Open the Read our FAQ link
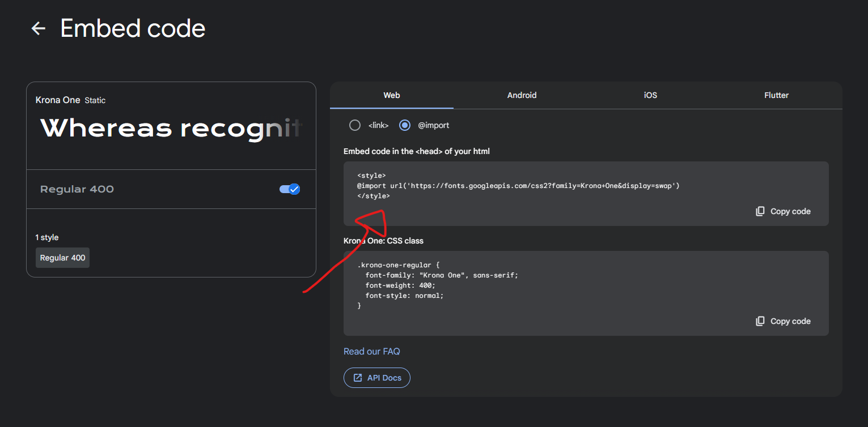 372,352
